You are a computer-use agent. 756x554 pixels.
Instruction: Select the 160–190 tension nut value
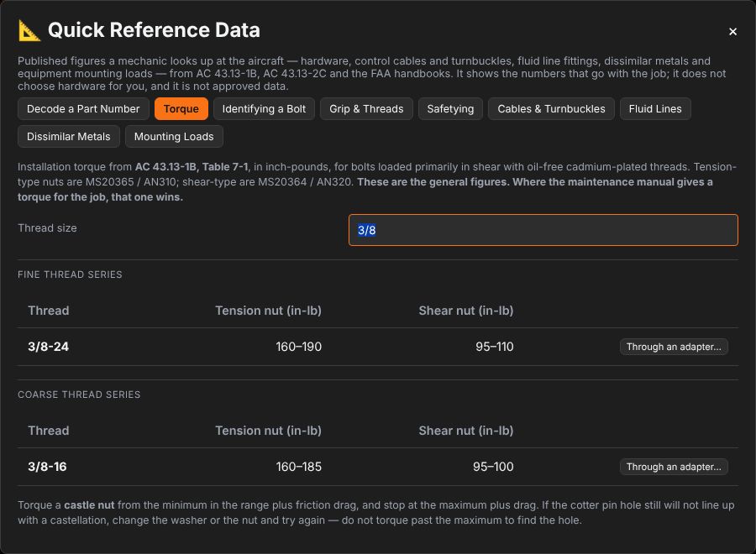[x=298, y=347]
